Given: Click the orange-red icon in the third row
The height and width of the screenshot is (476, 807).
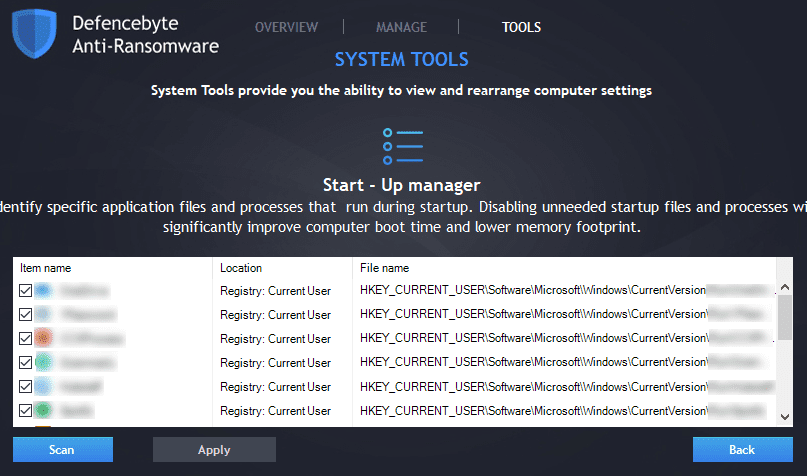Looking at the screenshot, I should click(43, 338).
